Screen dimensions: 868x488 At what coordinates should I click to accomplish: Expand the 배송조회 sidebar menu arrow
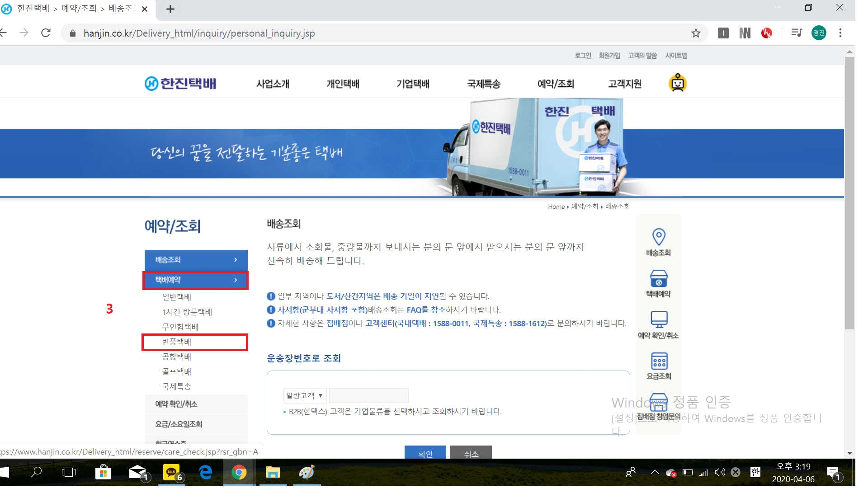tap(236, 260)
